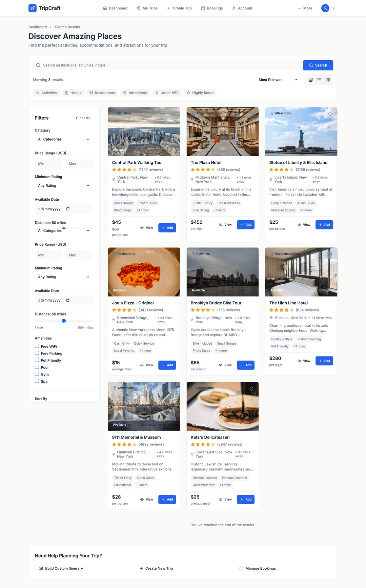Switch to list view icon
Viewport: 366px width, 588px height.
click(319, 80)
